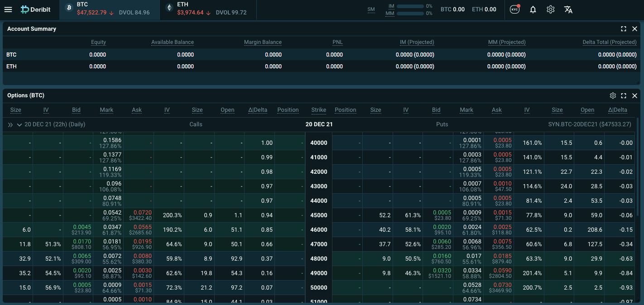Expand Options (BTC) panel to fullscreen
Viewport: 644px width, 305px height.
pos(624,96)
